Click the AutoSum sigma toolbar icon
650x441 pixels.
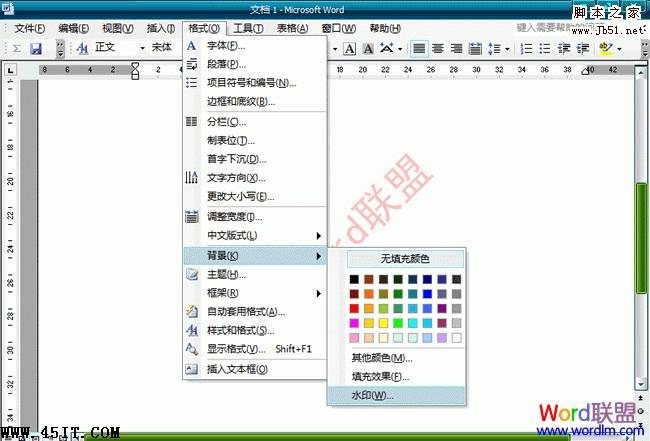coord(17,48)
